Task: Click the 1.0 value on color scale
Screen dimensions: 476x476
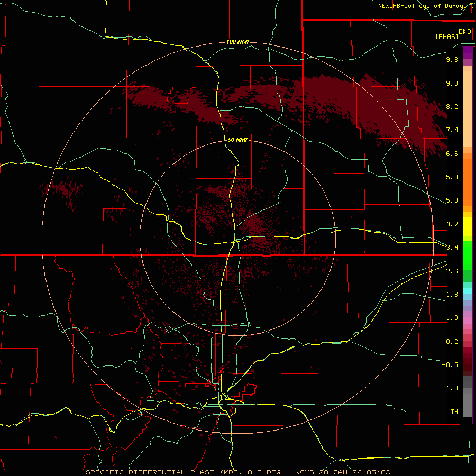Action: (x=452, y=318)
